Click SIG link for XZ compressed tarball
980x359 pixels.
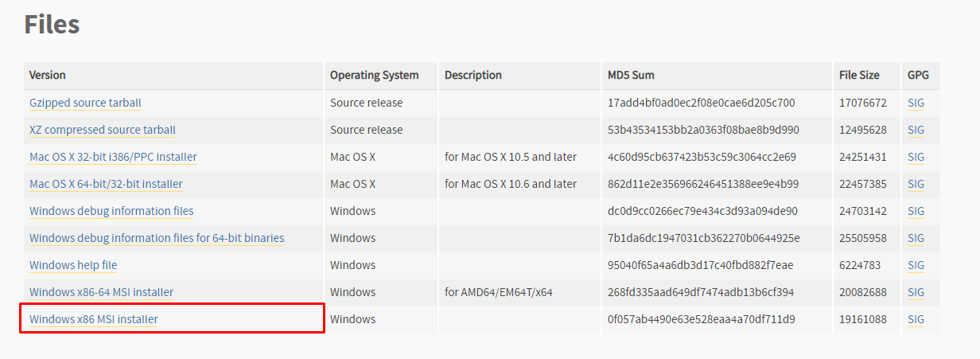(x=916, y=130)
